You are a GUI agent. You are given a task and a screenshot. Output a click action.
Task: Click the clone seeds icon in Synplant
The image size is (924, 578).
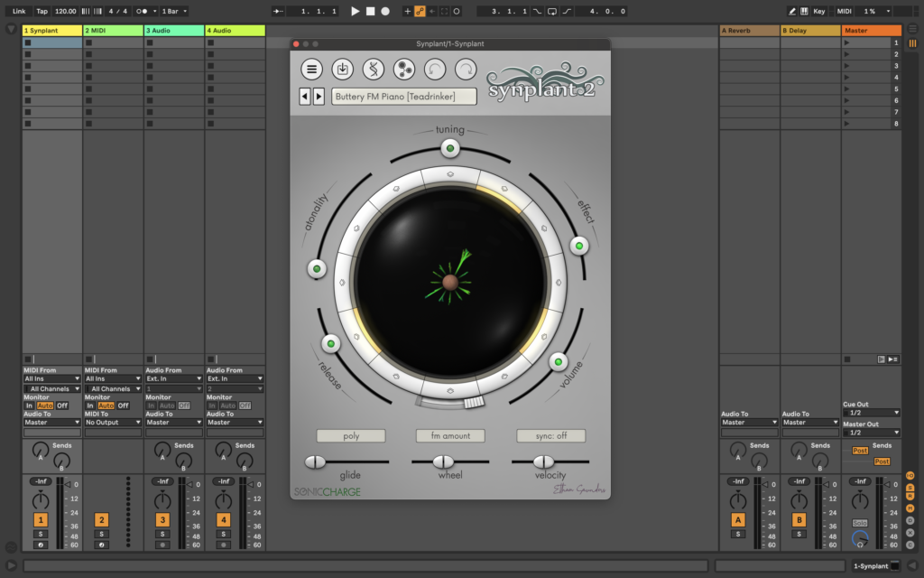pos(405,70)
